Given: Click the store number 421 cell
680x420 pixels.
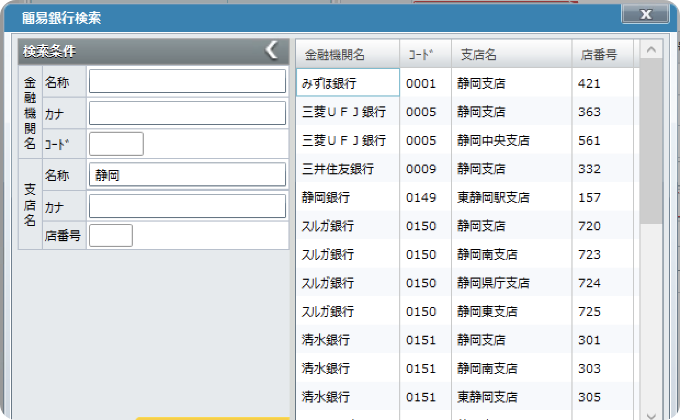Looking at the screenshot, I should point(603,83).
